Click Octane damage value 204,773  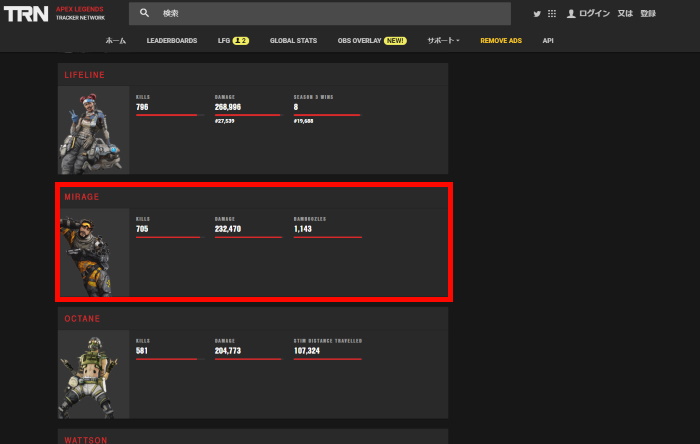click(228, 351)
